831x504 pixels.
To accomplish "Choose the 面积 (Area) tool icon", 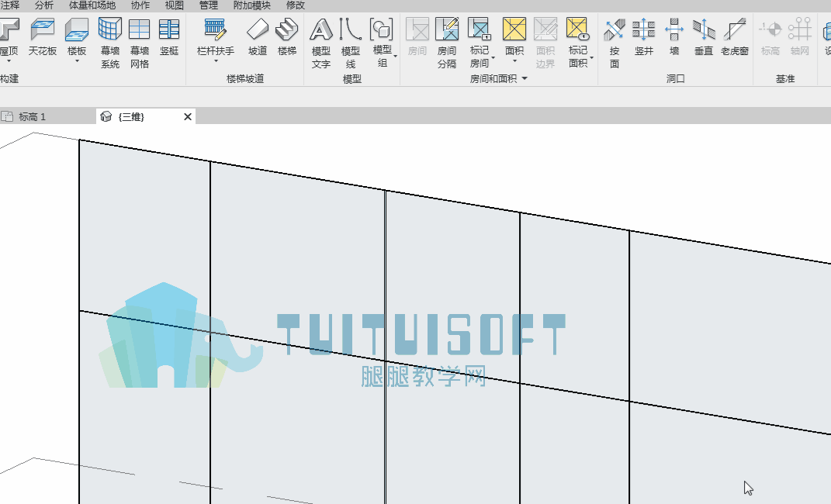I will [514, 29].
